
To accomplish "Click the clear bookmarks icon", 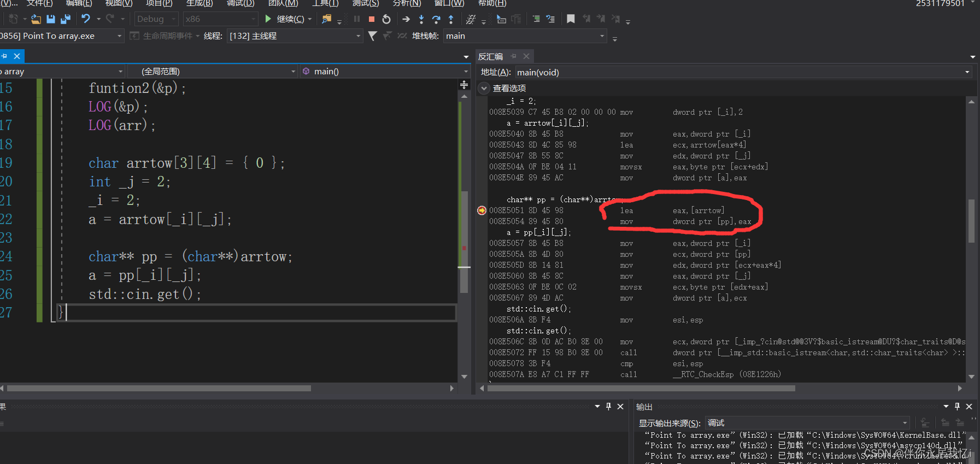I will (615, 19).
